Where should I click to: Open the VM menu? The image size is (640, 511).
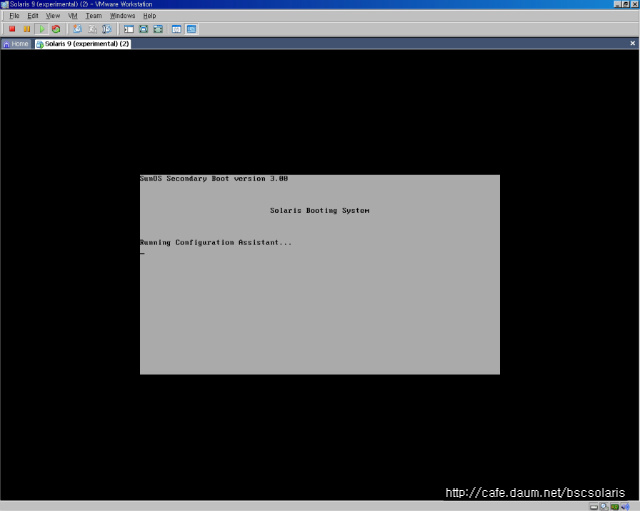73,16
